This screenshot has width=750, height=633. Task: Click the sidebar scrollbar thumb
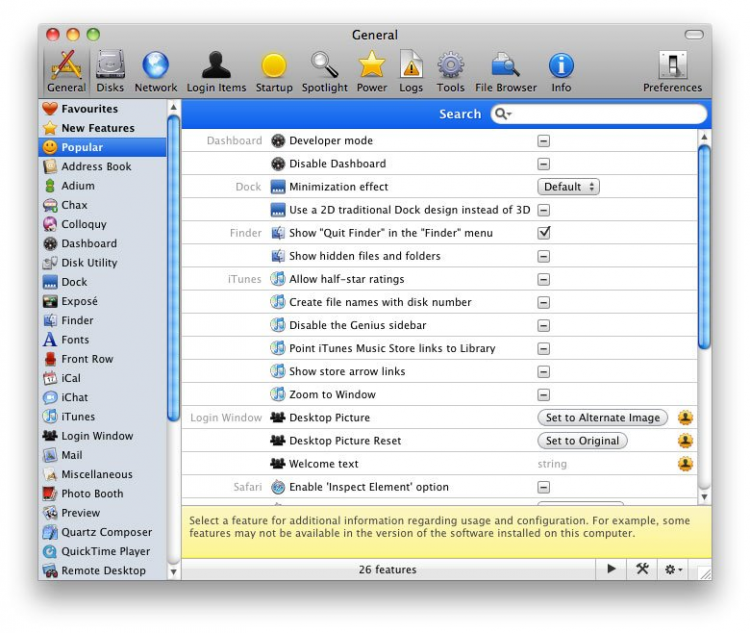tap(174, 268)
